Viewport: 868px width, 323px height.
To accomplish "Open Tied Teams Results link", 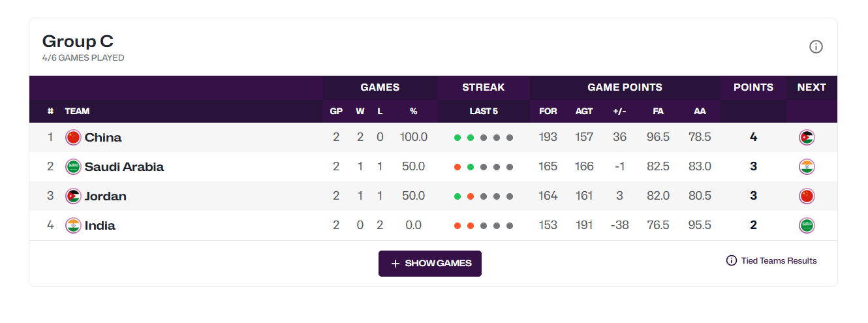I will [779, 260].
